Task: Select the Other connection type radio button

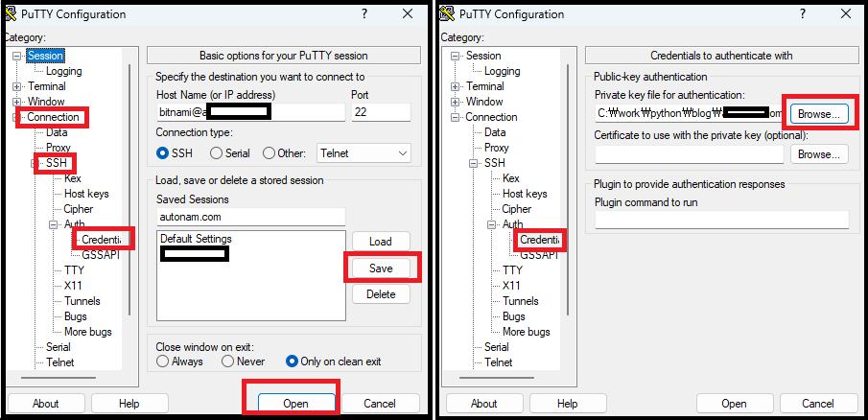Action: 270,153
